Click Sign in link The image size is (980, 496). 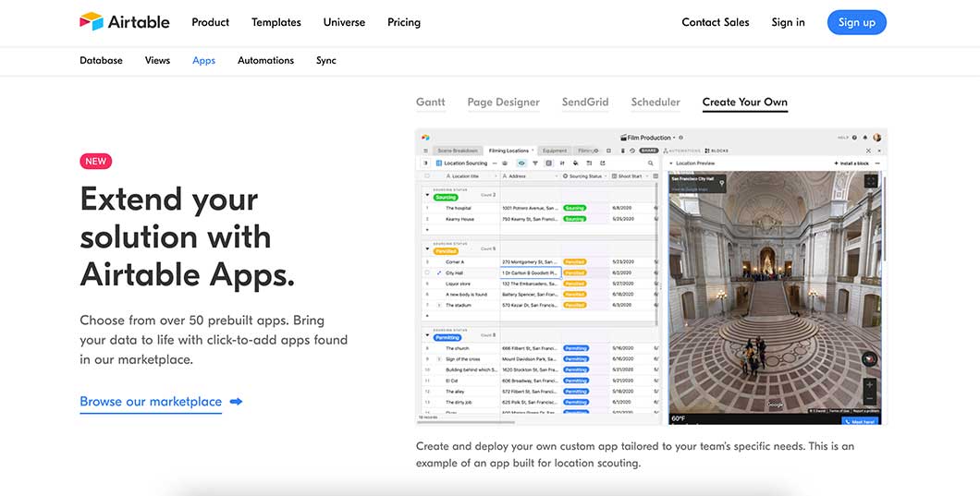click(x=788, y=22)
